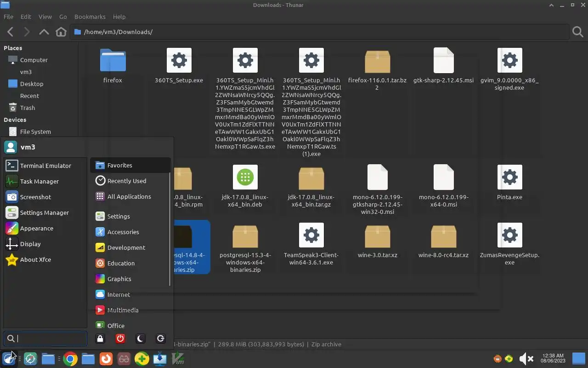Select the gtk-sharp-2.12.45.msi file

(x=443, y=60)
